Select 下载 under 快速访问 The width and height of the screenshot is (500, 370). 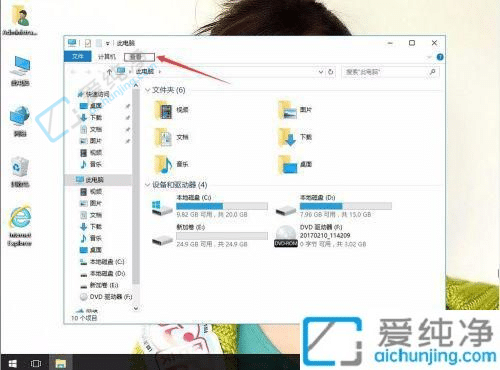coord(91,118)
